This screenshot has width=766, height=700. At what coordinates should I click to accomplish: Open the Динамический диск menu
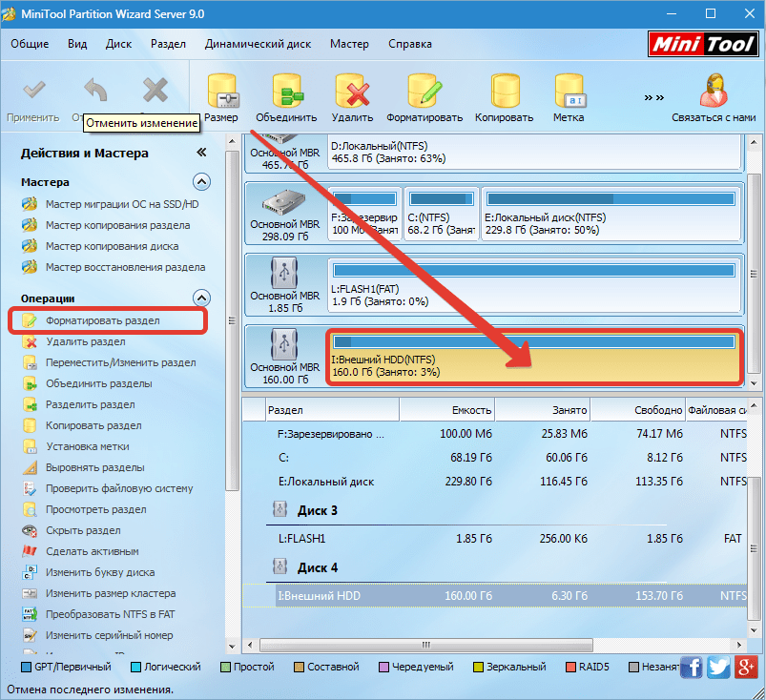[258, 44]
